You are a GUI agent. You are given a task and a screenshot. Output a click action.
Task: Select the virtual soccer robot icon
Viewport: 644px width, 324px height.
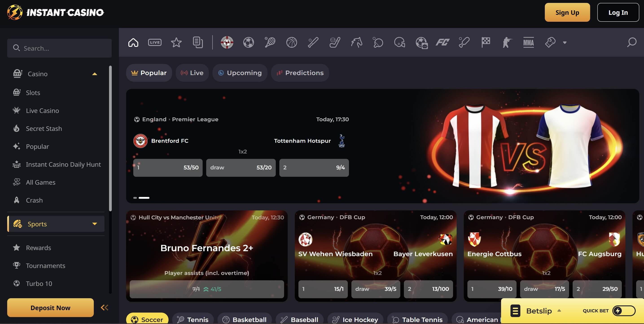coord(421,43)
